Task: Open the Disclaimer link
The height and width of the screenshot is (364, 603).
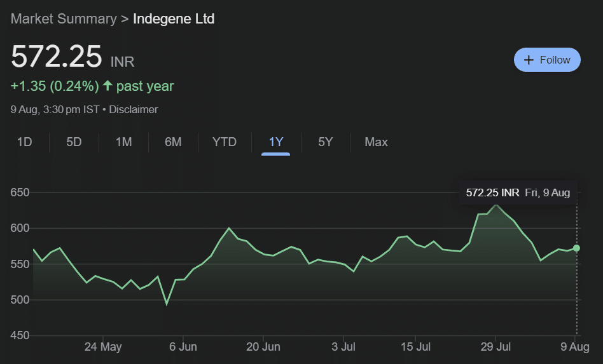Action: click(134, 109)
